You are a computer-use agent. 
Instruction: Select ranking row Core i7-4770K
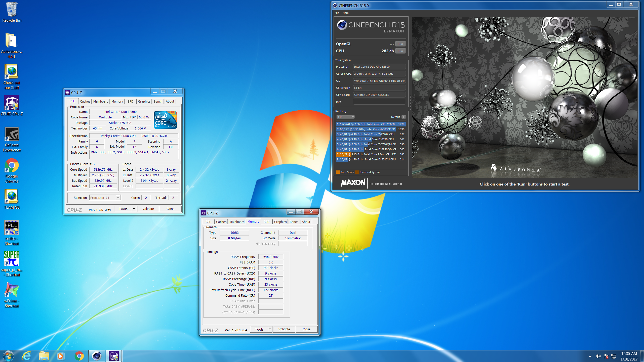click(x=371, y=134)
